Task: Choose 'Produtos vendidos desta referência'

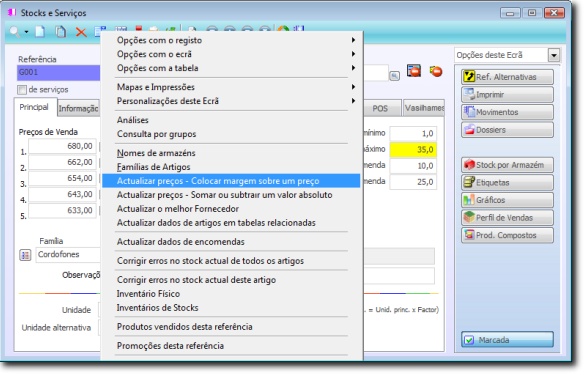Action: 231,327
